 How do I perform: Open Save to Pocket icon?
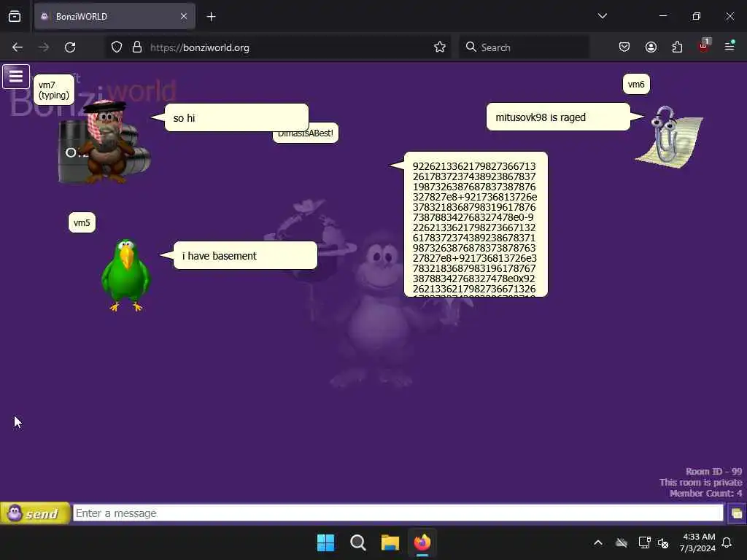(624, 47)
